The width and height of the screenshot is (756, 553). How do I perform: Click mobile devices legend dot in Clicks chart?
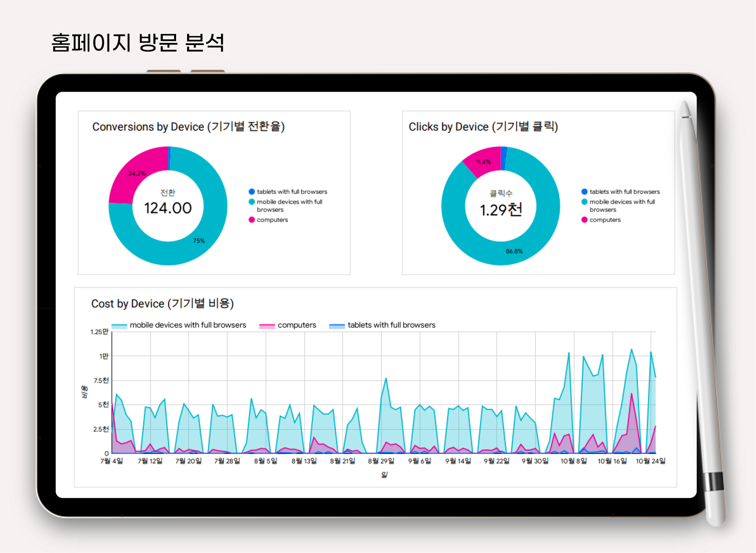tap(584, 202)
